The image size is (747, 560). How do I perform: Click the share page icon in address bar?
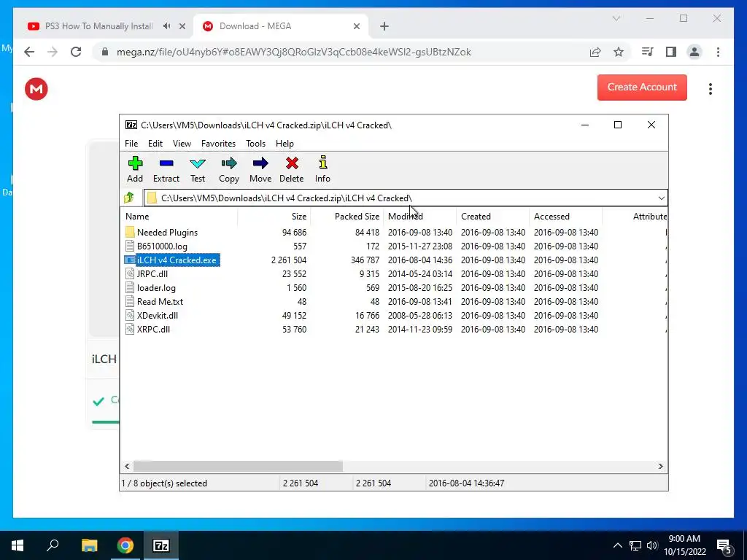595,52
